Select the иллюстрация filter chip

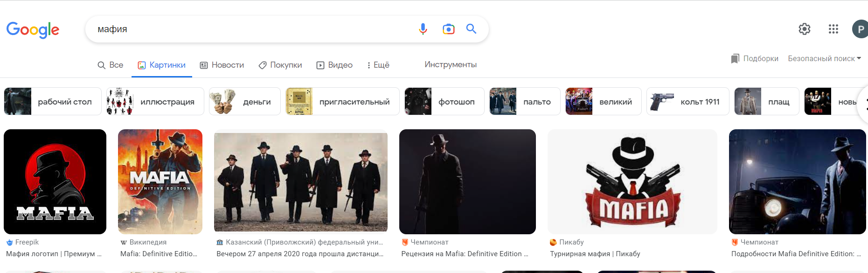[155, 101]
